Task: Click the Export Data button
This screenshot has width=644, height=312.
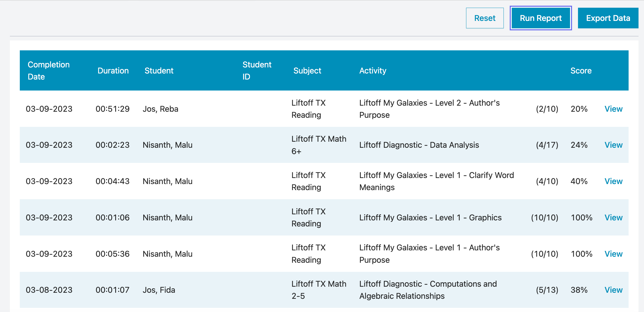Action: pyautogui.click(x=608, y=18)
